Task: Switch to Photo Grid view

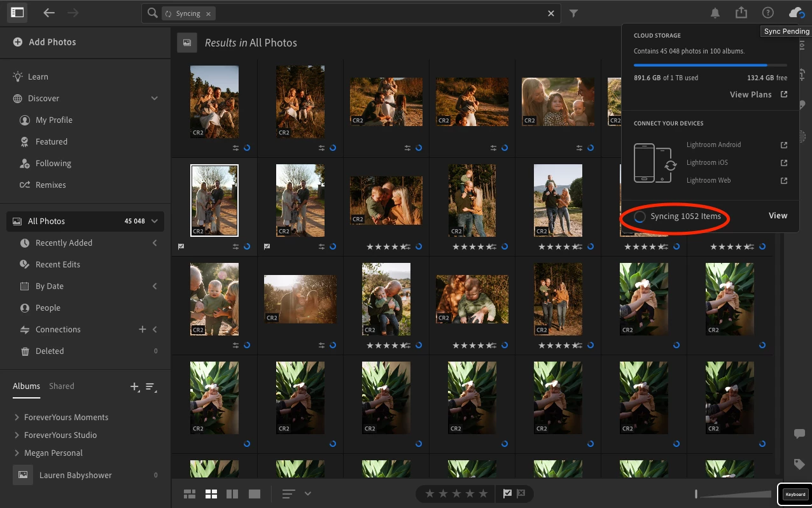Action: [190, 494]
